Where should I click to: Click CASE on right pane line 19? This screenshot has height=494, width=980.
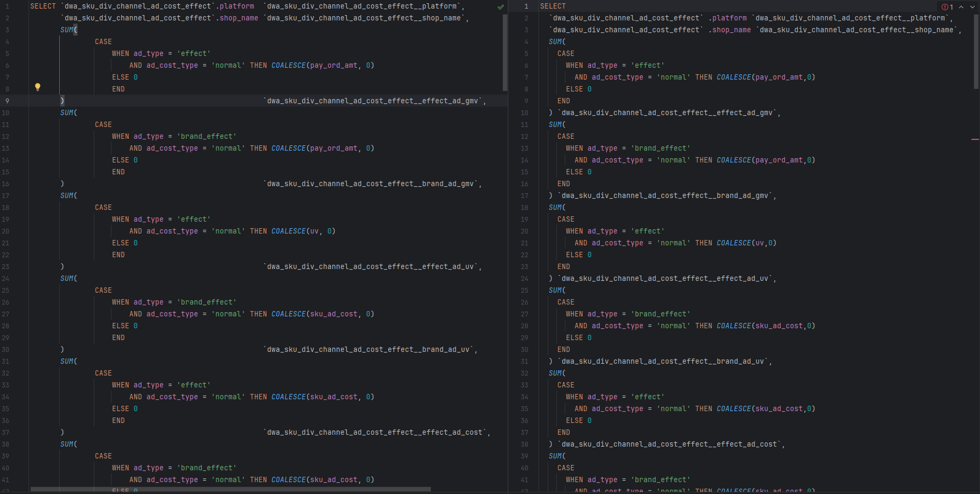[566, 219]
